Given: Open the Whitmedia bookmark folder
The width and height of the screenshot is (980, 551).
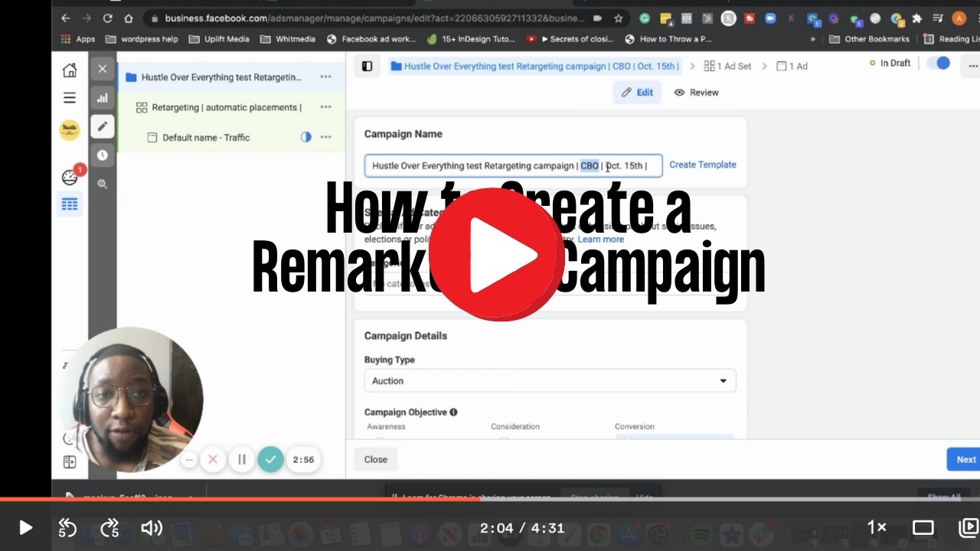Looking at the screenshot, I should [x=287, y=39].
